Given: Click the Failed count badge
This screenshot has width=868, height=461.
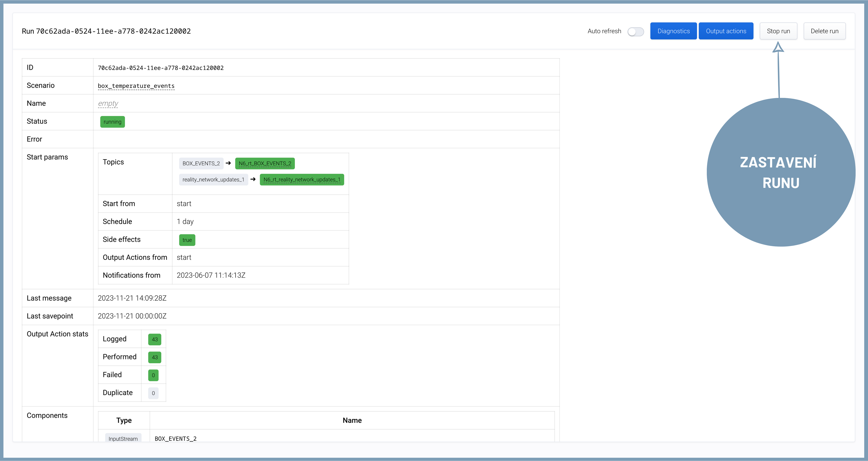Looking at the screenshot, I should pyautogui.click(x=153, y=375).
